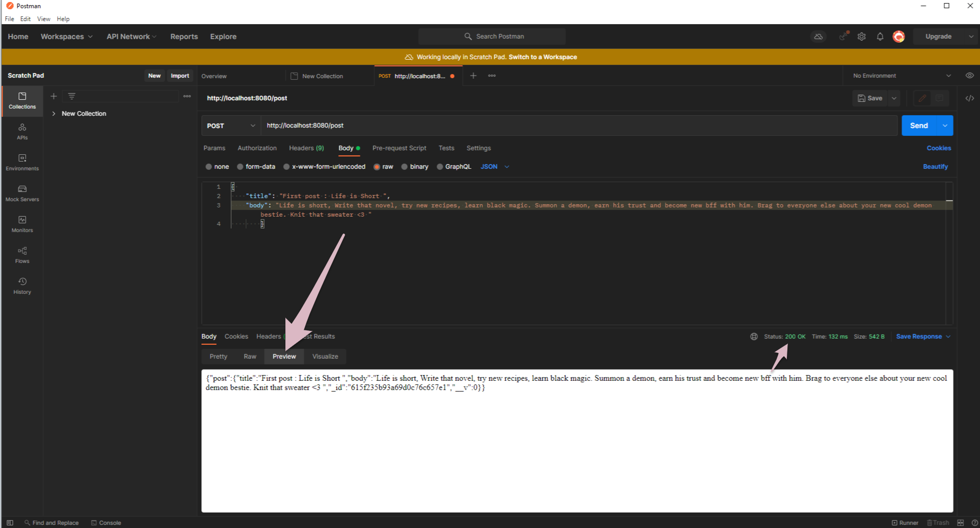Select the none body type radio
The height and width of the screenshot is (528, 980).
point(209,167)
